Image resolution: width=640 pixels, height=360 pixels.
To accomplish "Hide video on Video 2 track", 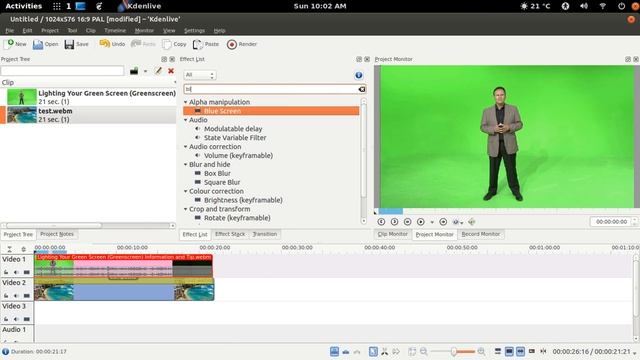I will click(27, 296).
